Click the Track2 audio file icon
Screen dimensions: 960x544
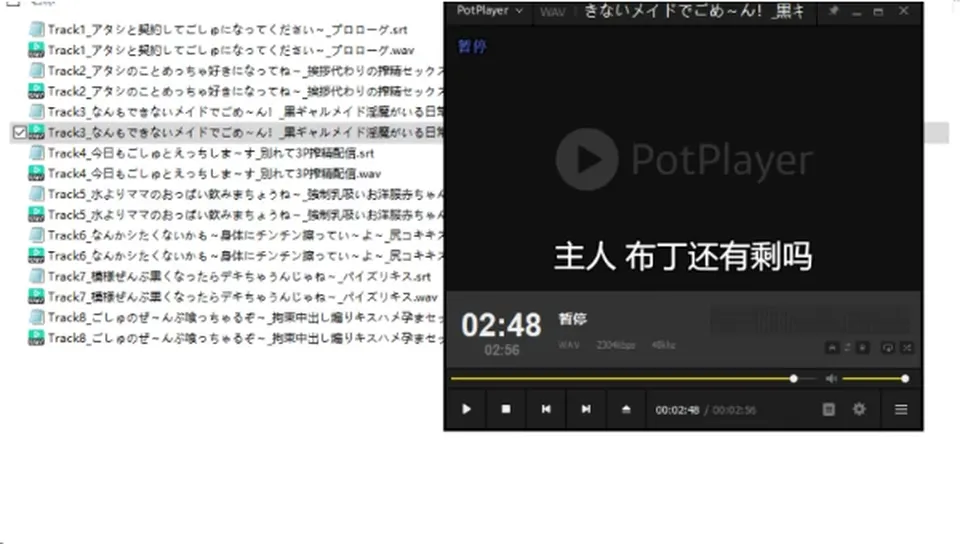[37, 91]
